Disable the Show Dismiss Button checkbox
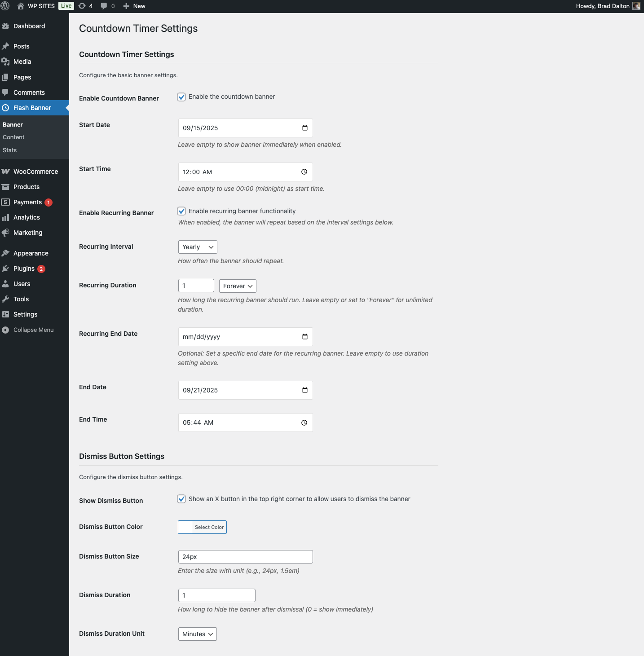This screenshot has height=656, width=644. (x=182, y=499)
